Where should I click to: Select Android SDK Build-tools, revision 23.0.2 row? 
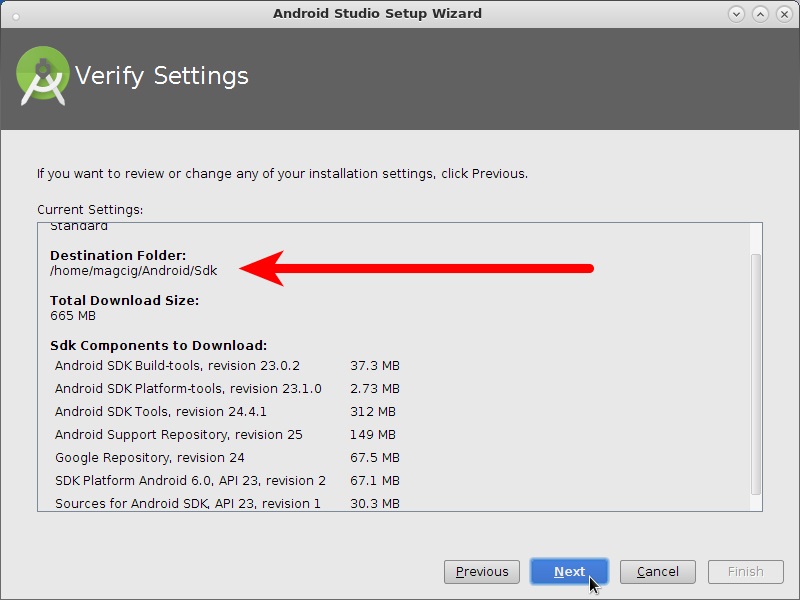point(228,366)
